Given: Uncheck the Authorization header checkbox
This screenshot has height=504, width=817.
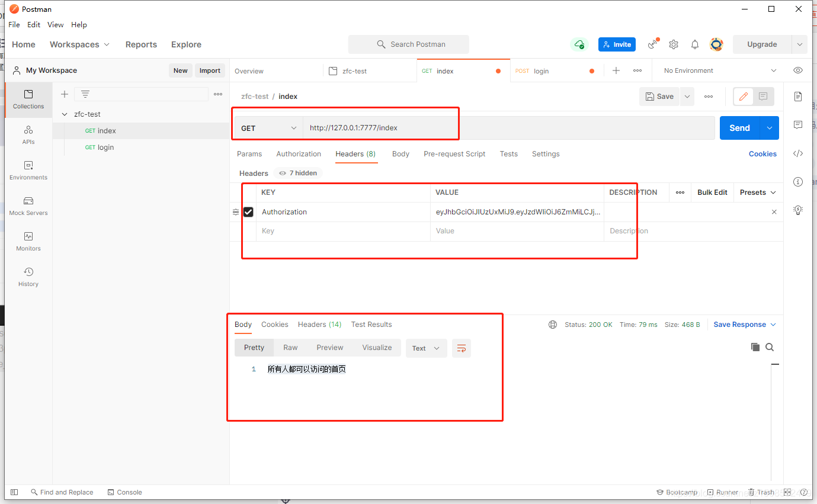Looking at the screenshot, I should (x=248, y=212).
